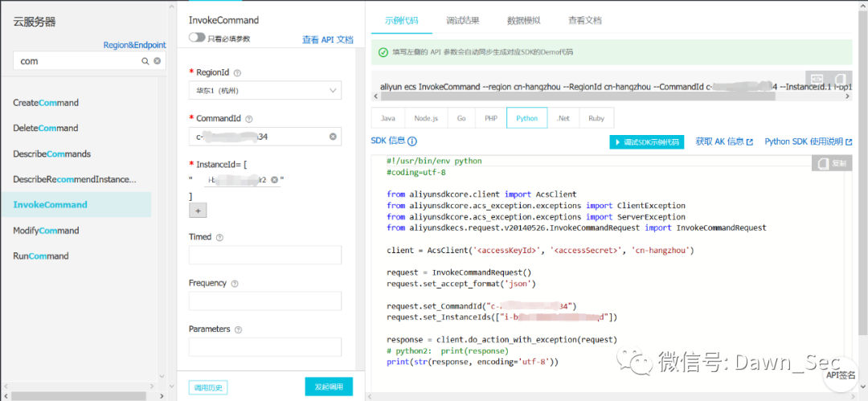Open Python SDK 使用说明 link
This screenshot has height=401, width=868.
[x=809, y=141]
